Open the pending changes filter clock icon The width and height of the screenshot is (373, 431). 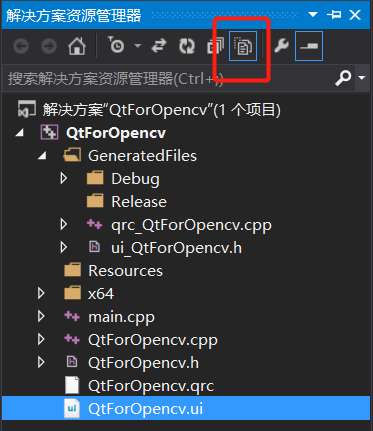pos(116,45)
